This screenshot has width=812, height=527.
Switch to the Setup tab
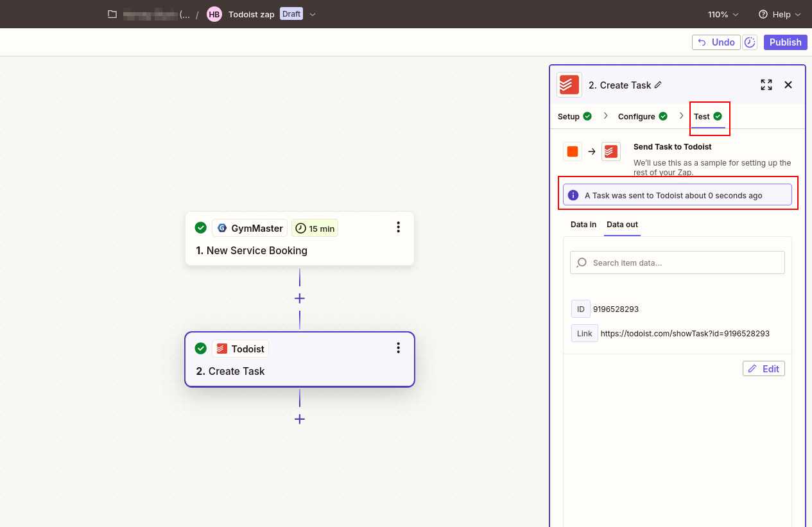click(574, 117)
